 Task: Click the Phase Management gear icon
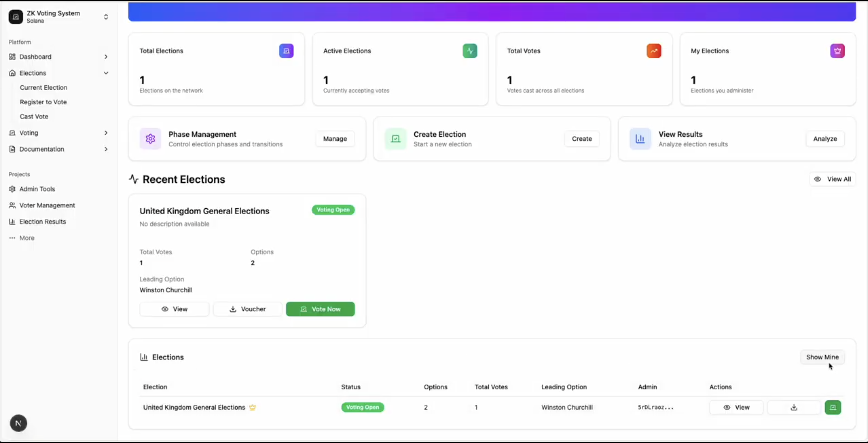[150, 139]
